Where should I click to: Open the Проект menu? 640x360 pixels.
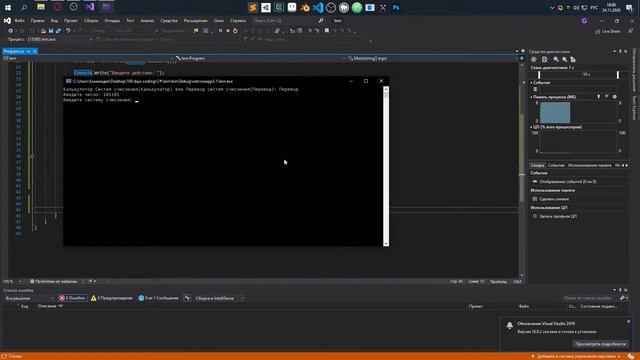coord(71,20)
